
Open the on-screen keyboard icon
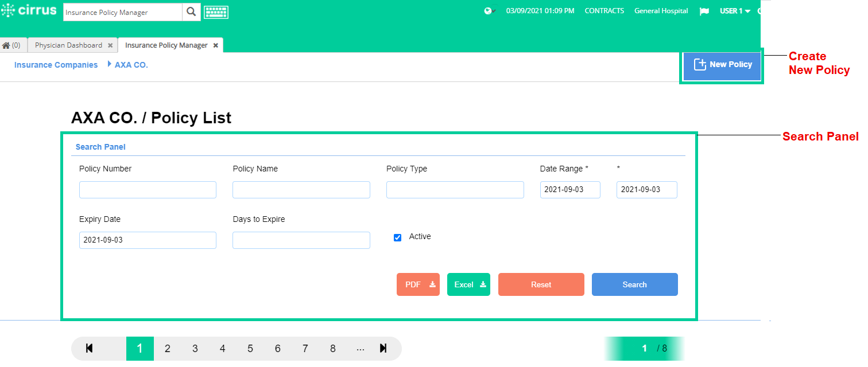tap(216, 12)
